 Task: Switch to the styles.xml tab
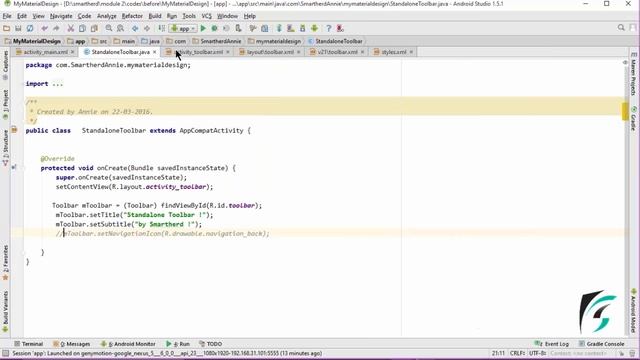point(393,52)
